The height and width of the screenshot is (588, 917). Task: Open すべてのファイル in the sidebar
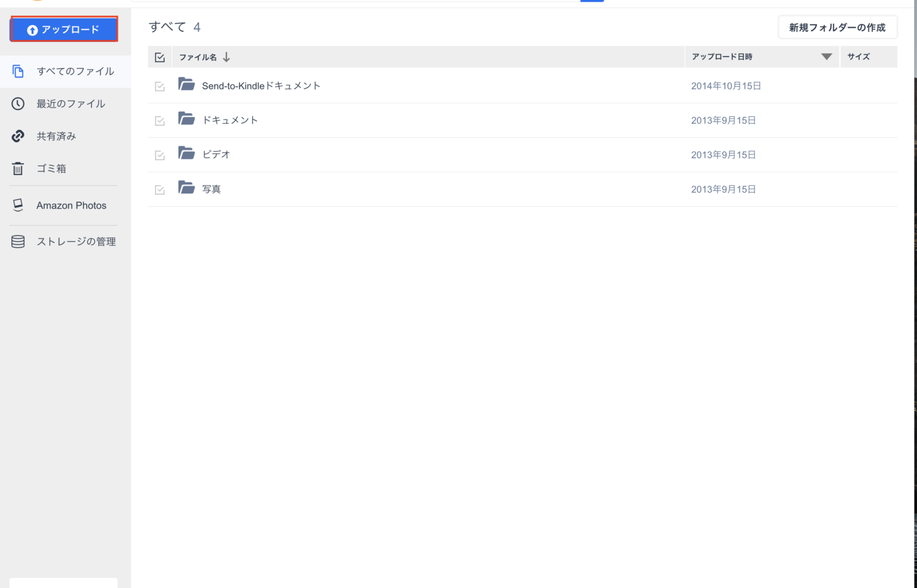coord(75,72)
